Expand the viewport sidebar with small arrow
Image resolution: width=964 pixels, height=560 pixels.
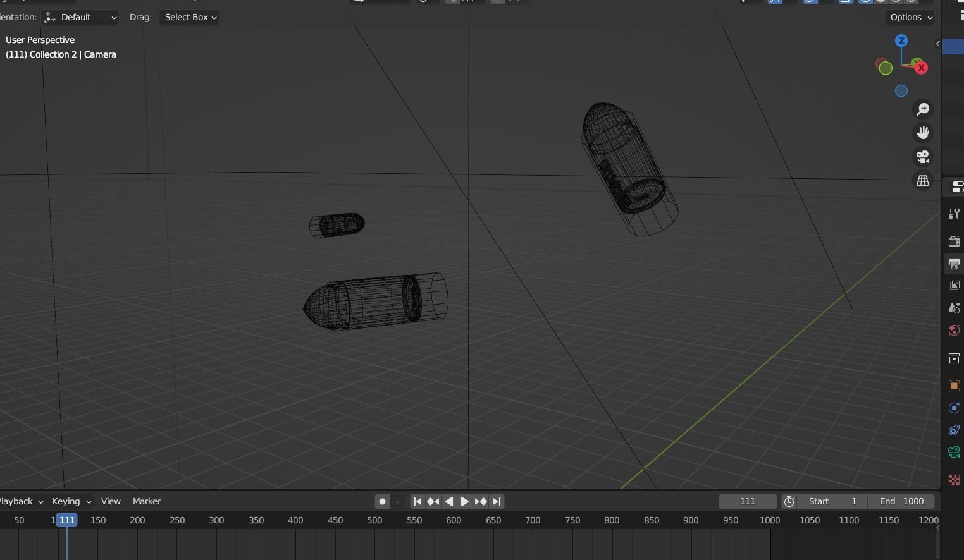tap(937, 44)
